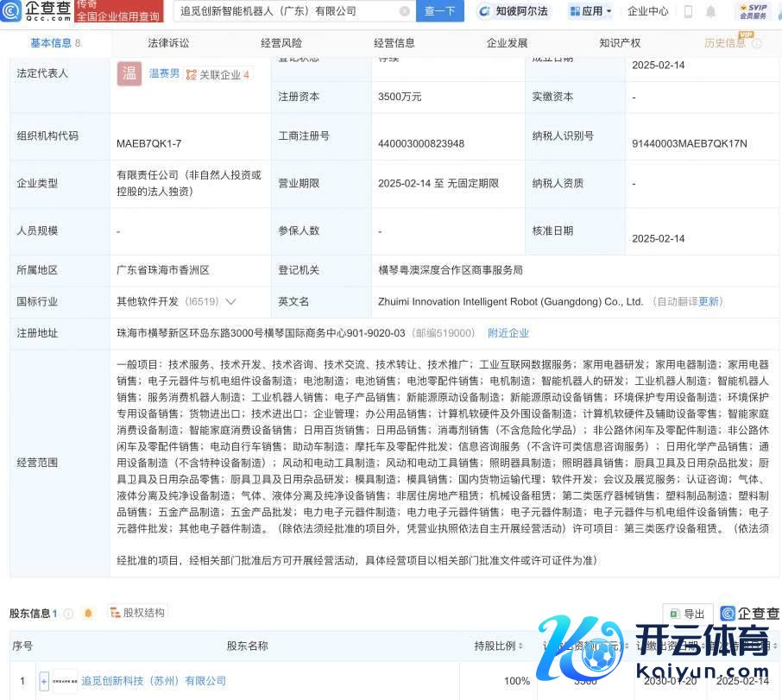Expand the 应用 dropdown menu
This screenshot has width=782, height=700.
pyautogui.click(x=590, y=11)
